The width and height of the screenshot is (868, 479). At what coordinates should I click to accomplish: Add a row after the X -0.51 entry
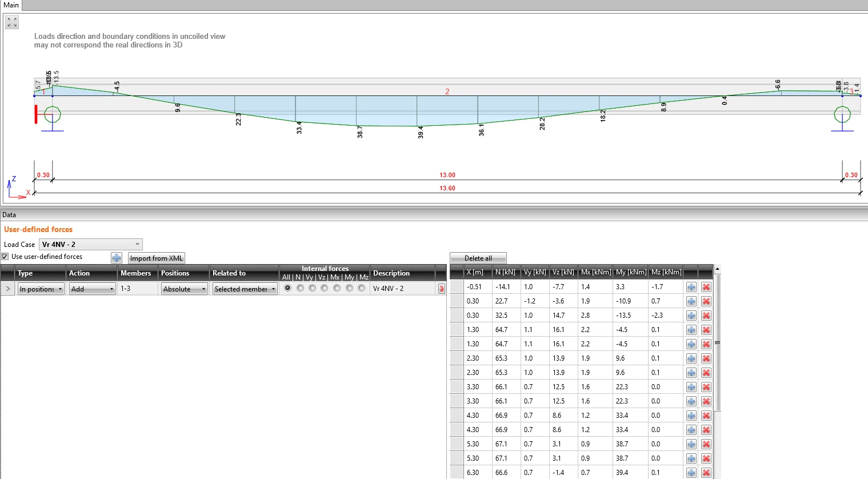[x=691, y=287]
